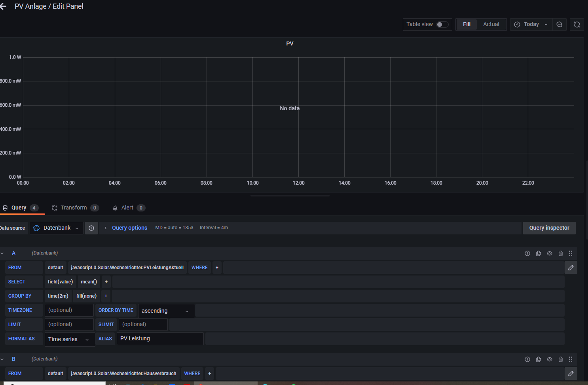Show help for query A
The image size is (588, 385).
527,253
